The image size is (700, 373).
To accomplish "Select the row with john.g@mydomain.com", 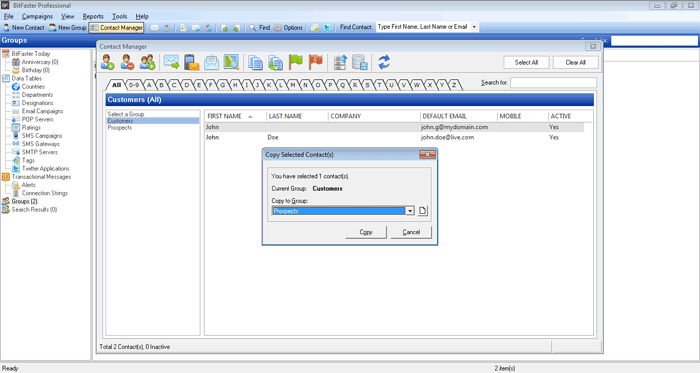I will click(x=395, y=127).
